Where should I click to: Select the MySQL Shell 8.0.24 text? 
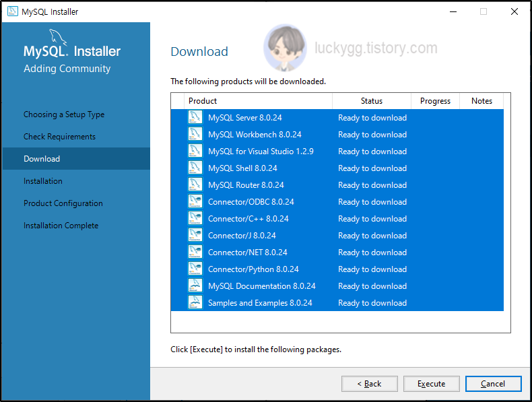242,168
